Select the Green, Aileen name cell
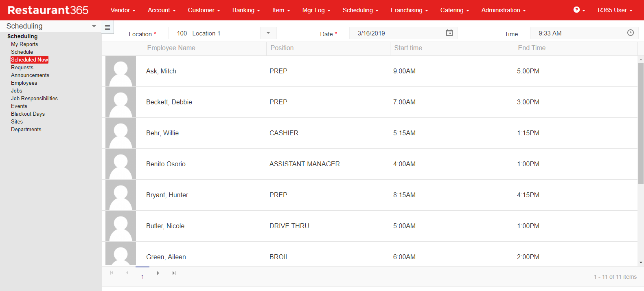 coord(166,257)
